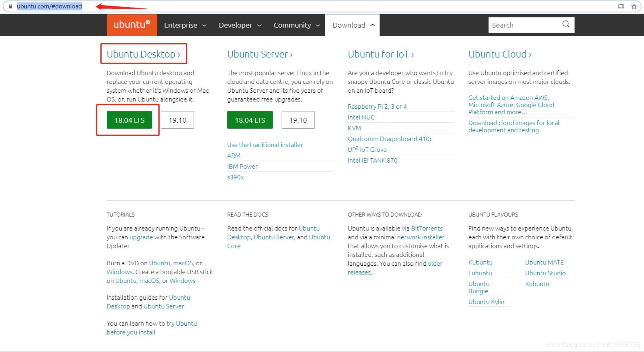Click Ubuntu Server installation guide link
This screenshot has height=352, width=644.
coord(164,306)
